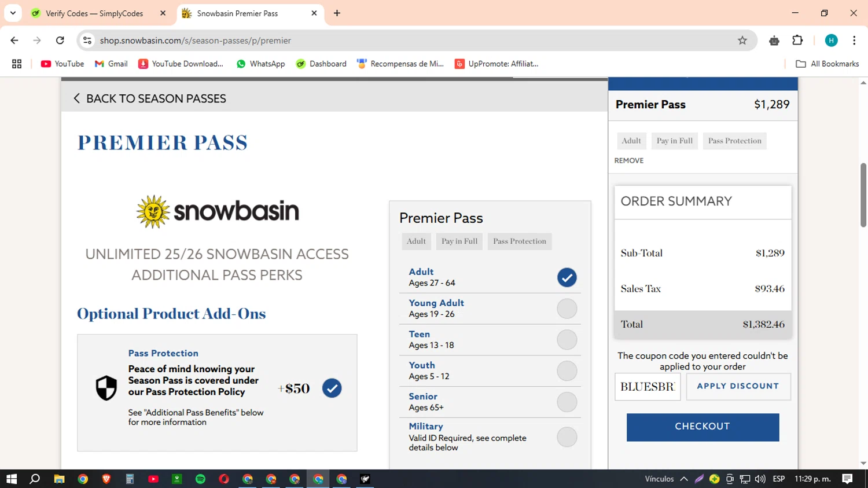The width and height of the screenshot is (868, 488).
Task: Open the Xbox app in taskbar
Action: click(177, 479)
